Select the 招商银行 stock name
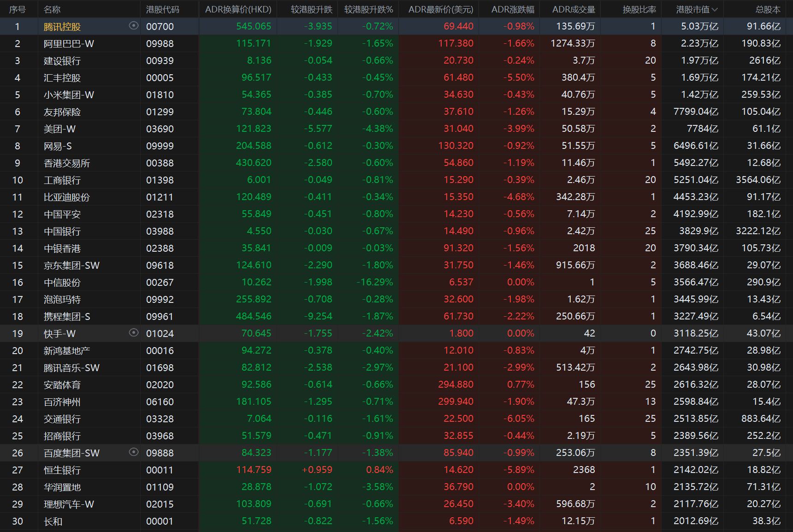This screenshot has width=793, height=532. pos(62,436)
